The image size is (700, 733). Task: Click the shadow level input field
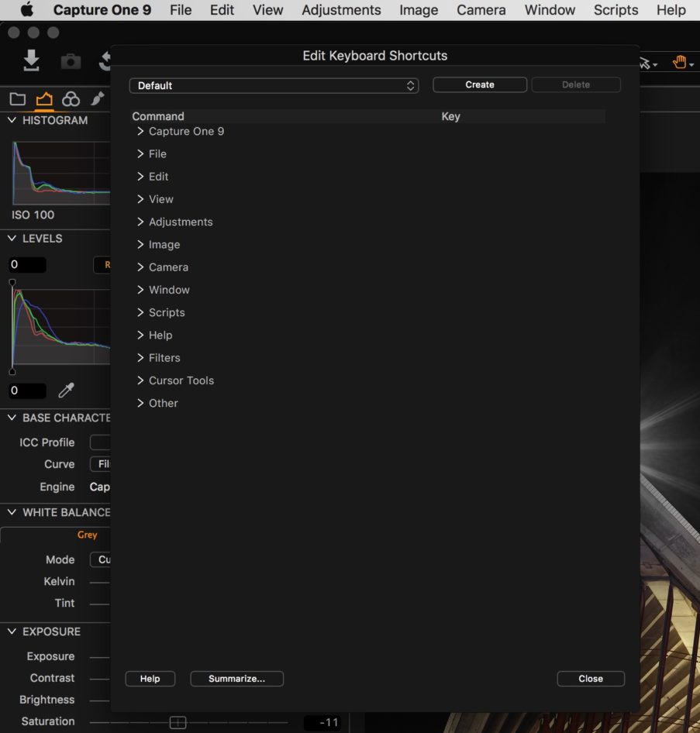[x=28, y=391]
